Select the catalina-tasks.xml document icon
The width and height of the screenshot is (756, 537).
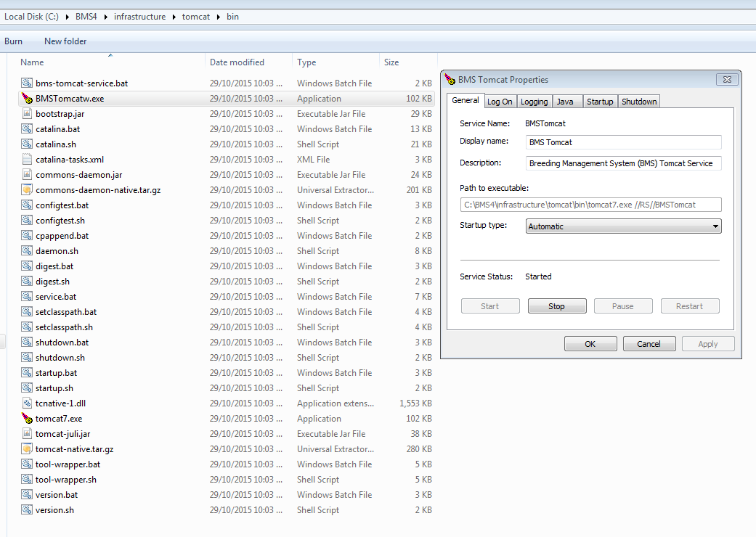tap(27, 160)
